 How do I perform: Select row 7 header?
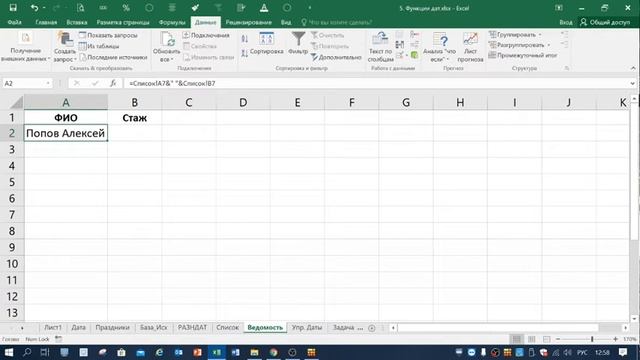[12, 215]
